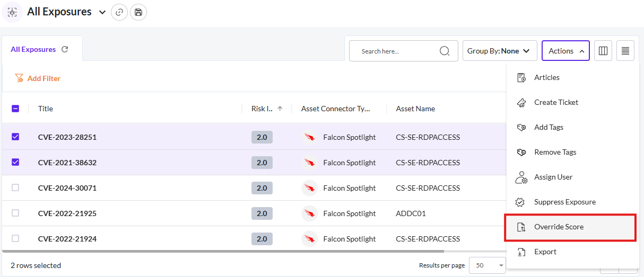
Task: Click the Add Tags icon
Action: pos(521,127)
